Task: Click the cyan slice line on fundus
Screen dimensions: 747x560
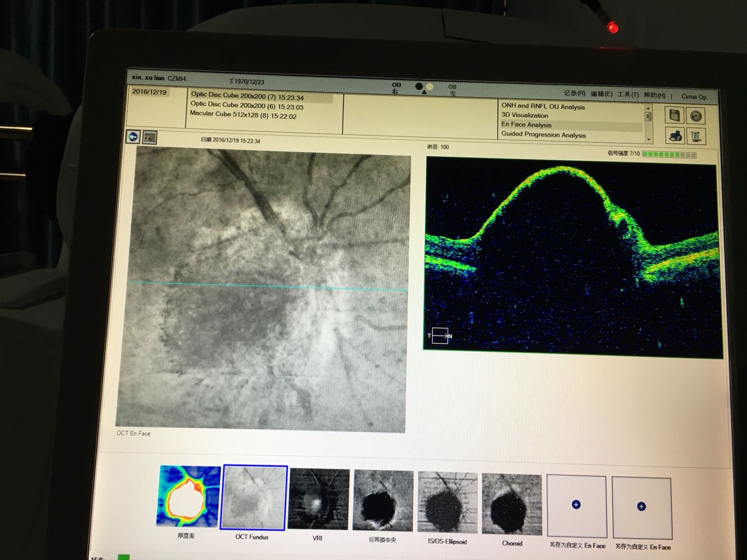Action: pos(224,285)
